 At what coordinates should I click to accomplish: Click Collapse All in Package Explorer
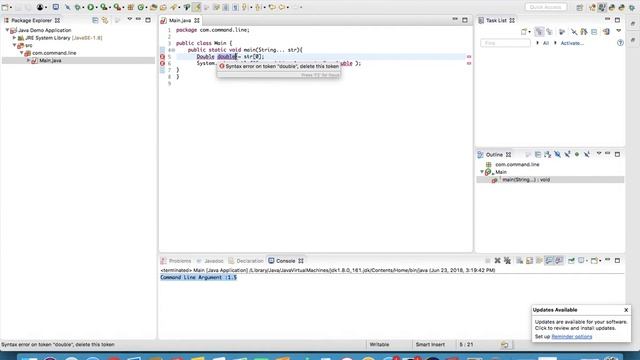click(95, 20)
